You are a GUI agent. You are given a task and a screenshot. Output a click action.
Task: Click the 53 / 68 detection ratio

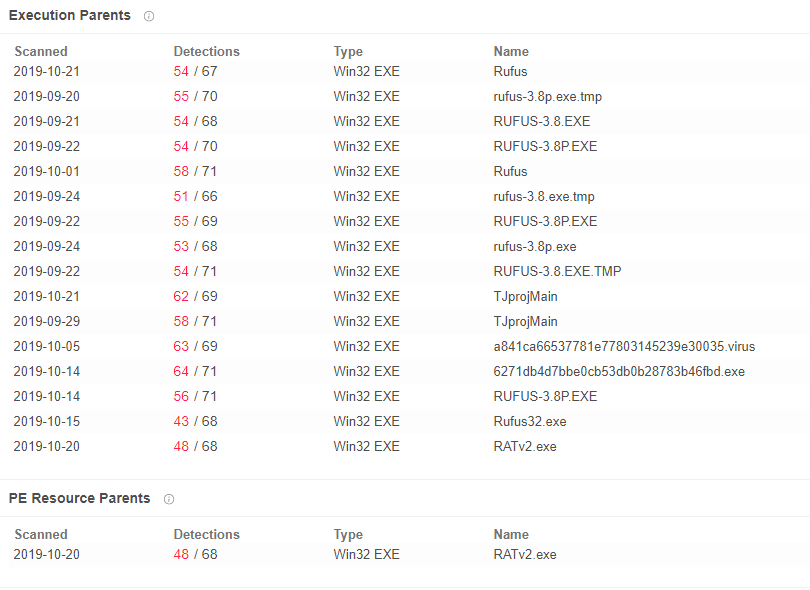tap(195, 246)
